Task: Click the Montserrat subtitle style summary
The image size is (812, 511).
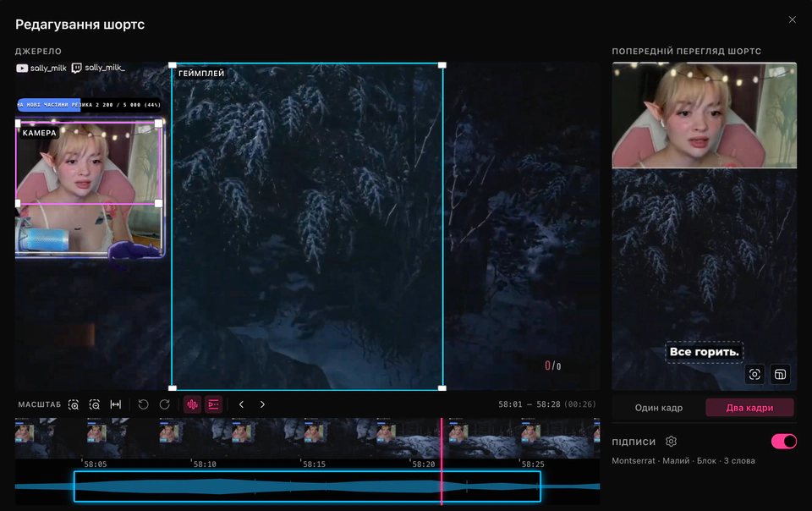Action: click(683, 461)
